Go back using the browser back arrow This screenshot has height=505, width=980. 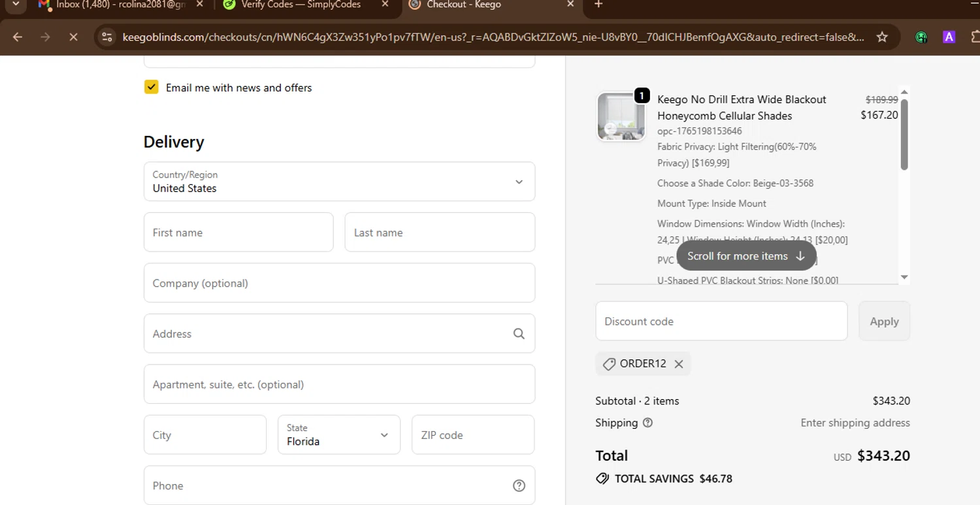[18, 37]
